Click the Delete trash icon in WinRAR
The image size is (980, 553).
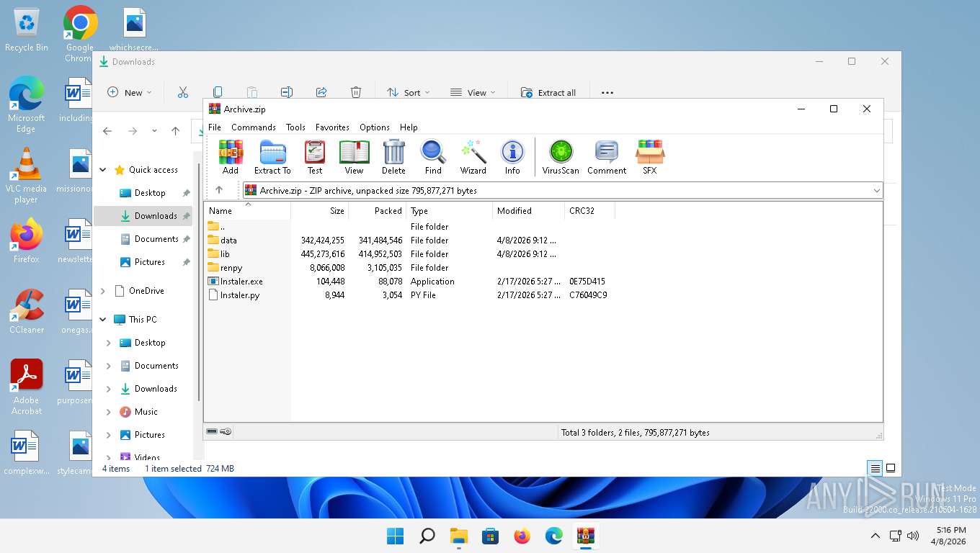coord(393,157)
